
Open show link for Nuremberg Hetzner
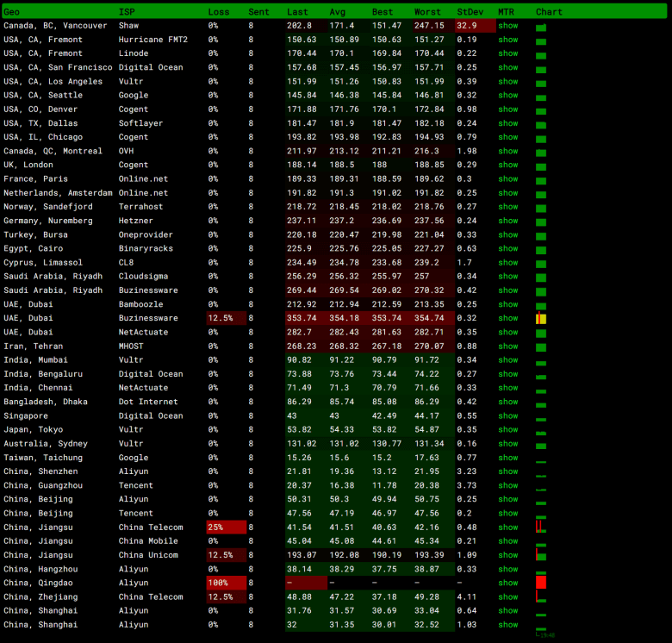click(507, 221)
